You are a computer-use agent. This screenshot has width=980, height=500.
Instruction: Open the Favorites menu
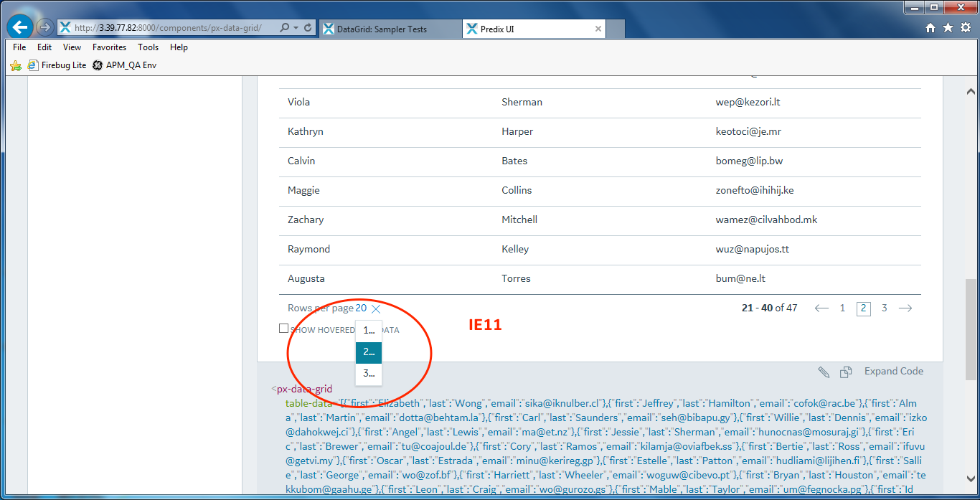click(x=109, y=47)
